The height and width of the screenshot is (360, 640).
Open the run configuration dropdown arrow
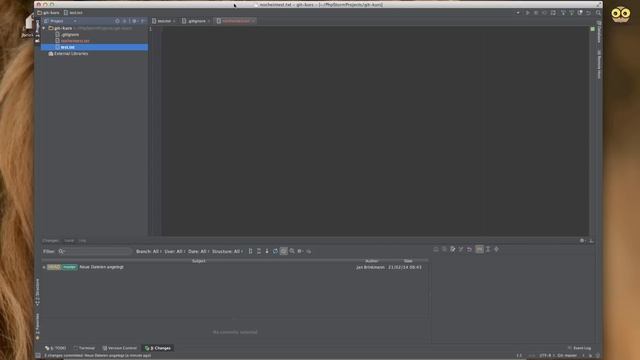point(518,13)
